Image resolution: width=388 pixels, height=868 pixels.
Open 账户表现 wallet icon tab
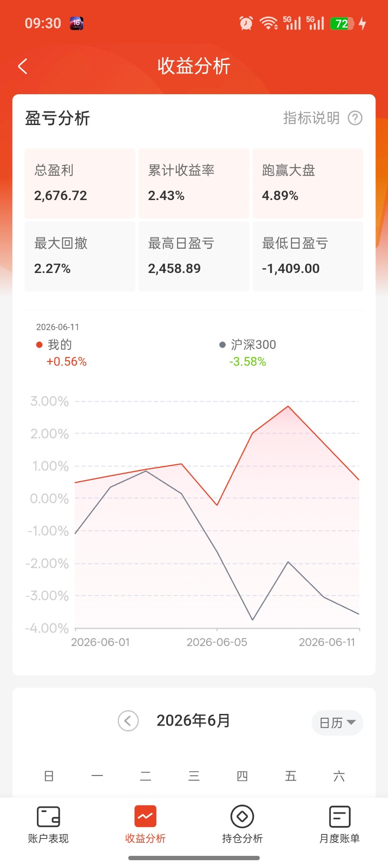[x=48, y=817]
